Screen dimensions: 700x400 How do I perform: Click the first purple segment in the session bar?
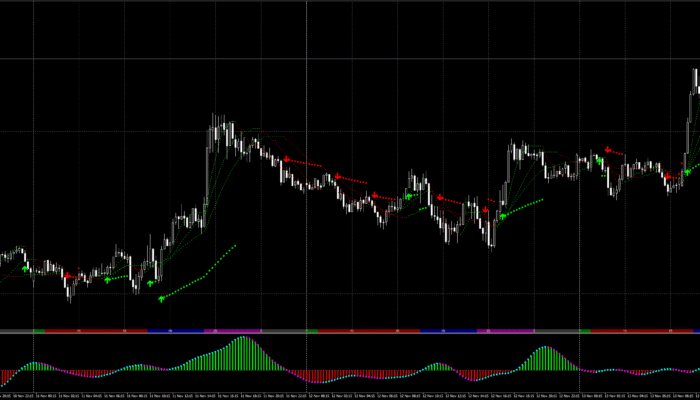(231, 329)
